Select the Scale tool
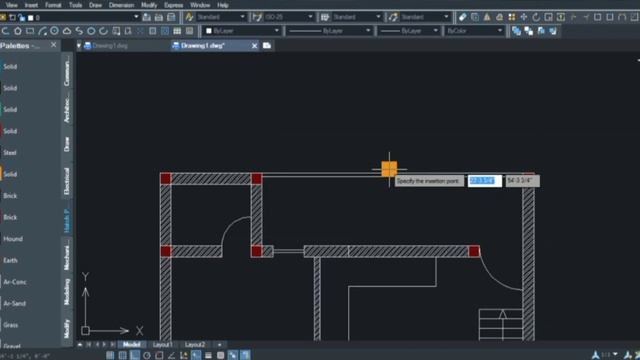The image size is (640, 360). point(548,17)
